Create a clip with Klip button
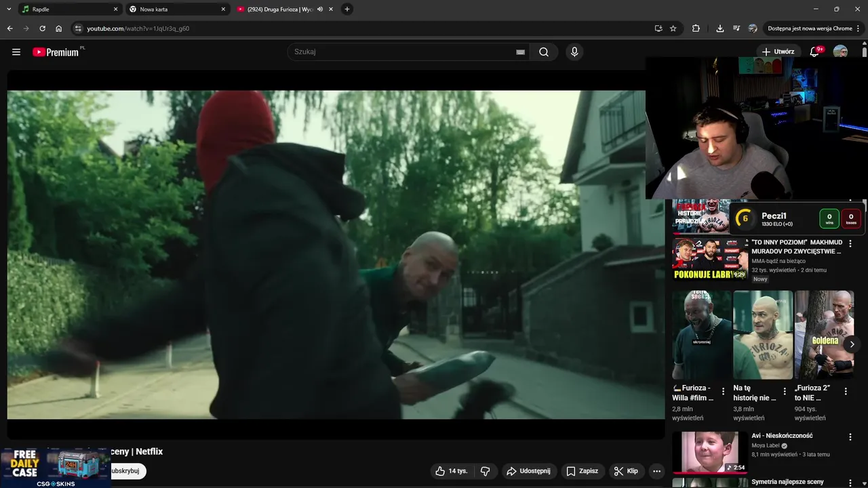This screenshot has width=868, height=488. 626,471
